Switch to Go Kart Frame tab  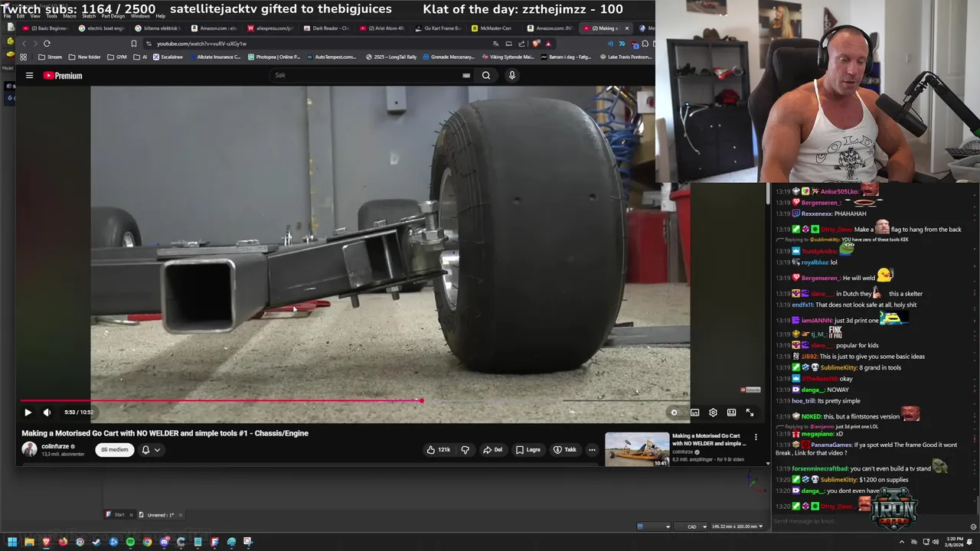[440, 28]
